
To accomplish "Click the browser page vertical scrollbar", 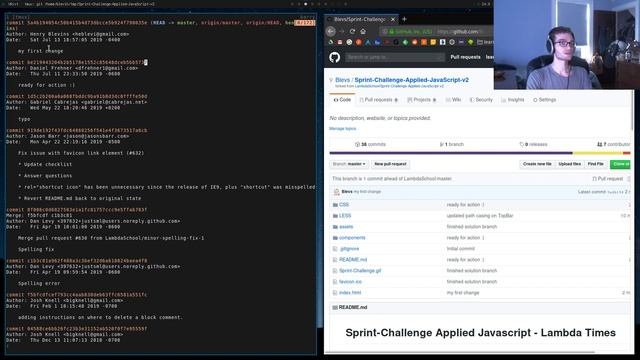I will [x=633, y=110].
